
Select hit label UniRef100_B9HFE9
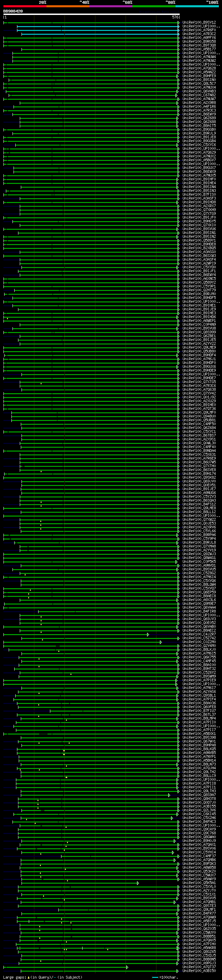pos(199,76)
